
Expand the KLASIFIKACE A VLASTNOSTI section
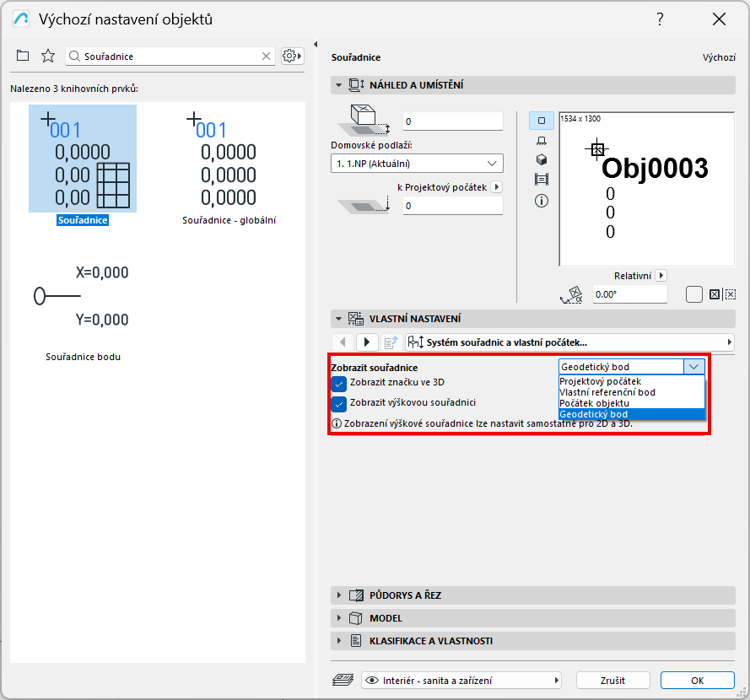[338, 641]
